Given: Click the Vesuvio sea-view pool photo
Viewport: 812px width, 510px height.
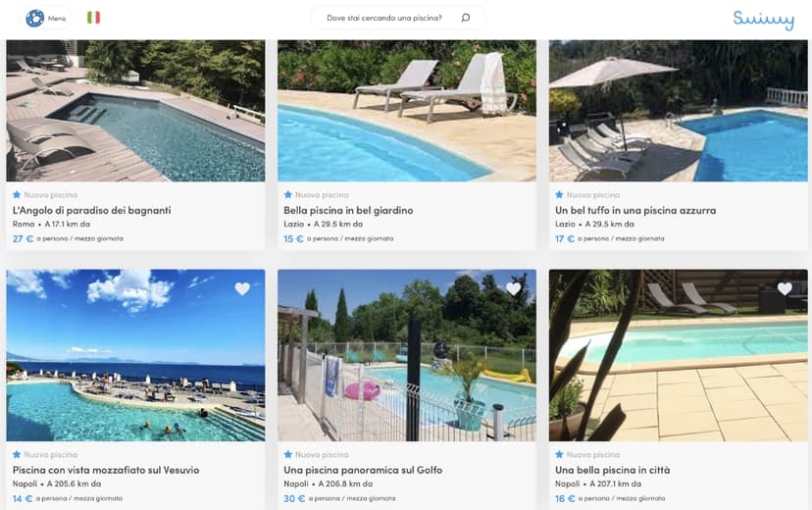Looking at the screenshot, I should pos(135,355).
